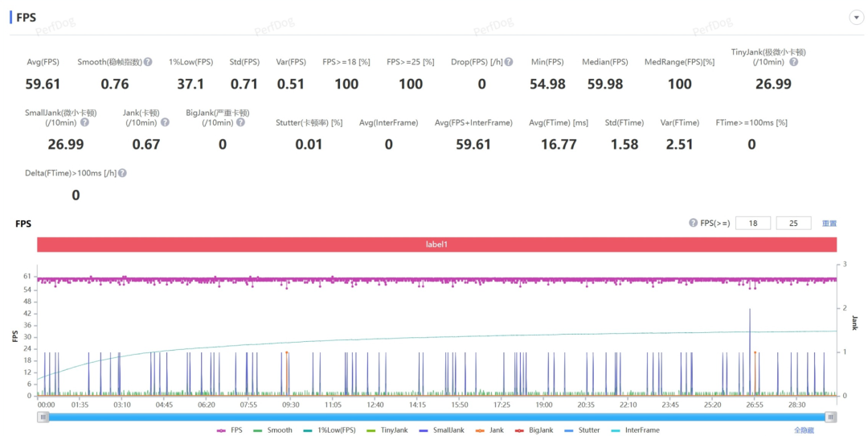This screenshot has width=868, height=436.
Task: Click Stutter(卡顿率) value 0.01
Action: (309, 145)
